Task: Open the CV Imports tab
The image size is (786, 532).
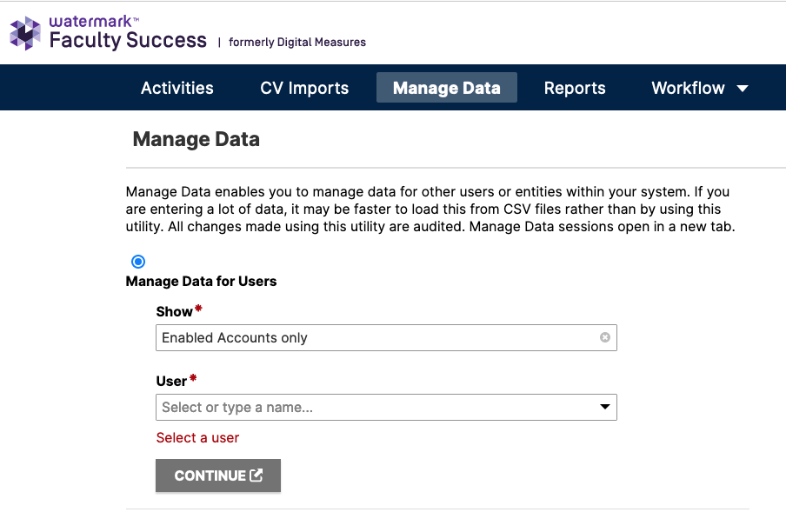Action: 303,88
